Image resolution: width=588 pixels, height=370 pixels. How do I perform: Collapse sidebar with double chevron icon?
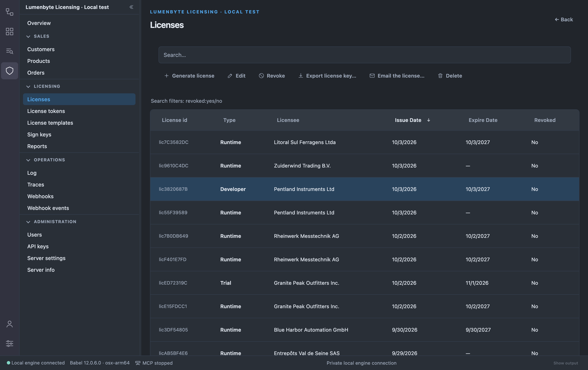[x=131, y=7]
